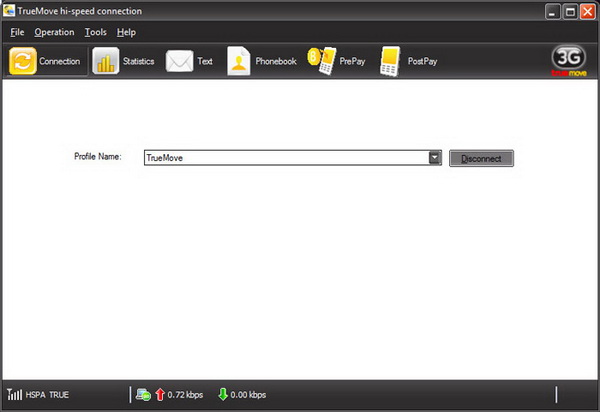This screenshot has width=600, height=412.
Task: Click the PostPay label in toolbar
Action: point(422,61)
